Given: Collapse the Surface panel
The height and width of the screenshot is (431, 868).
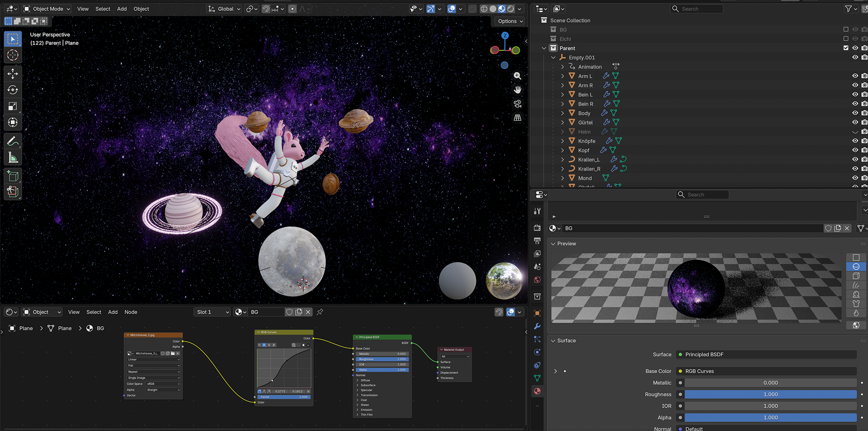Looking at the screenshot, I should click(553, 341).
